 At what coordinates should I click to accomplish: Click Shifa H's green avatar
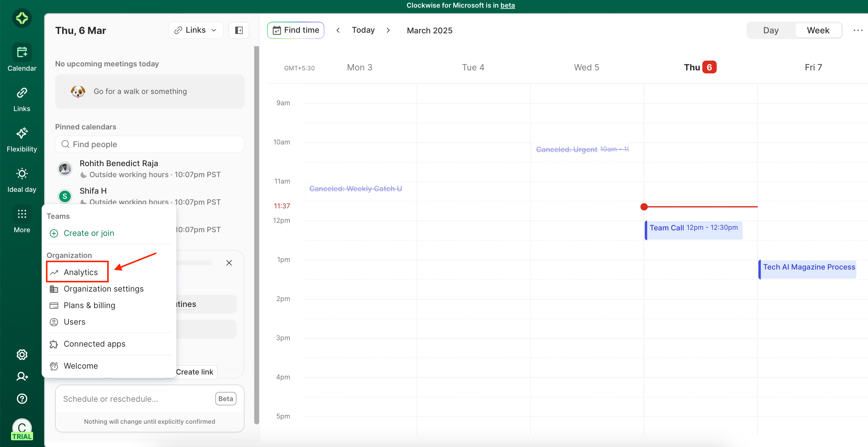pyautogui.click(x=65, y=196)
